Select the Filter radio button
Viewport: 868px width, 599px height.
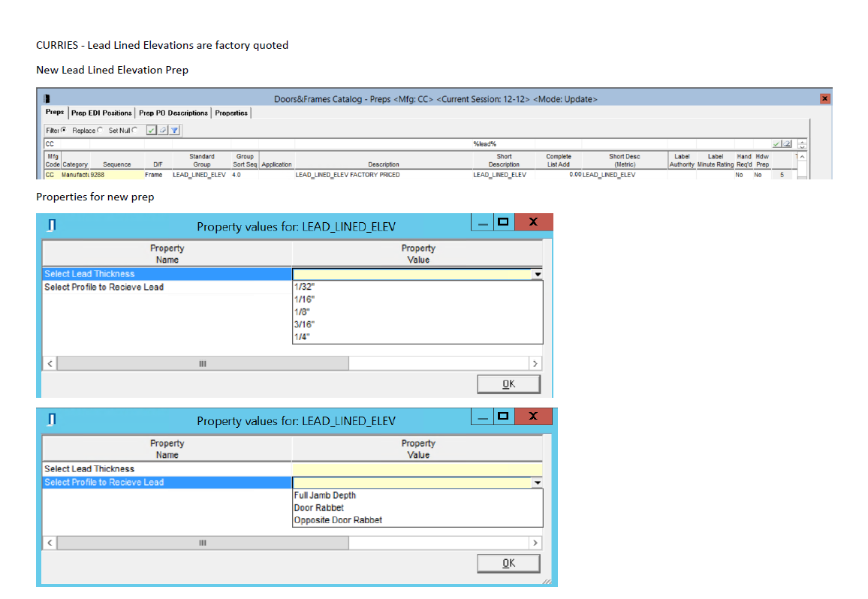coord(65,131)
